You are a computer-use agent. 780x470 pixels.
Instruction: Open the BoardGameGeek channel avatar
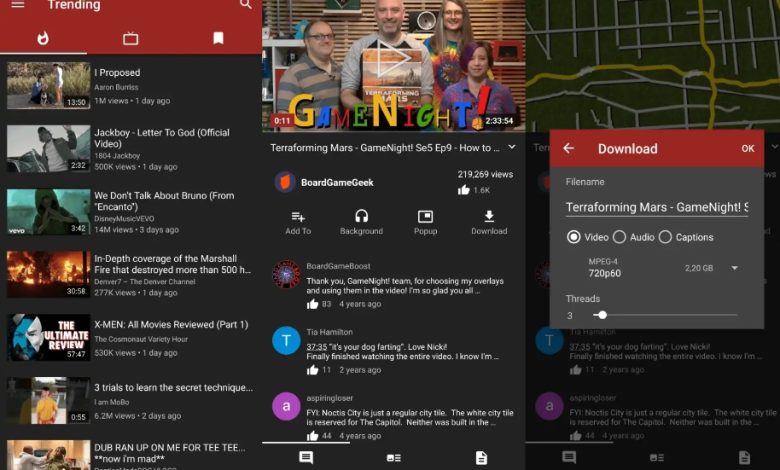coord(285,182)
